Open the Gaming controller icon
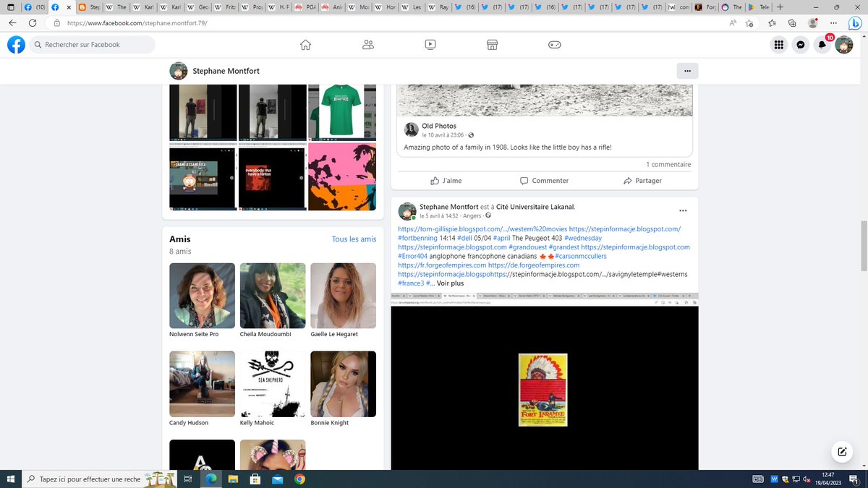The width and height of the screenshot is (868, 488). (554, 45)
